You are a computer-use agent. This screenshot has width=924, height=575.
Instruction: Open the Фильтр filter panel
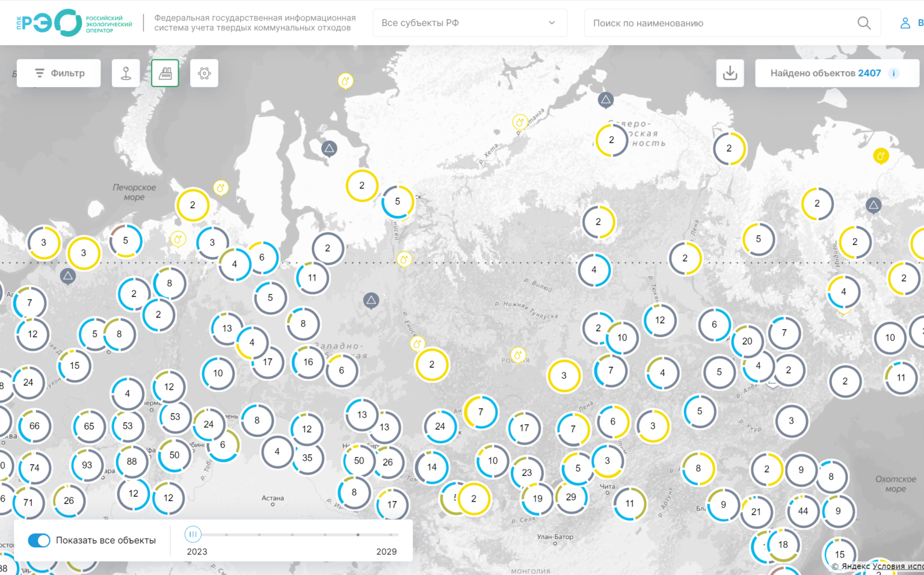click(59, 73)
